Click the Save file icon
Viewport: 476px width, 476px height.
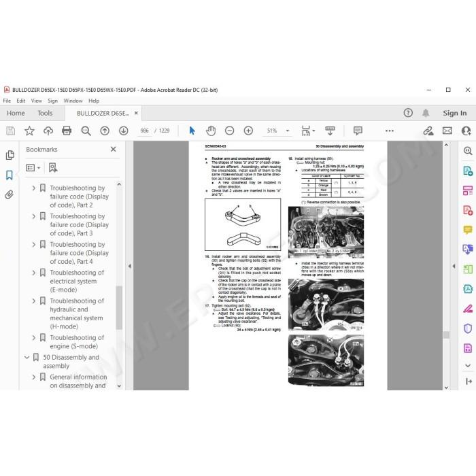tap(11, 131)
